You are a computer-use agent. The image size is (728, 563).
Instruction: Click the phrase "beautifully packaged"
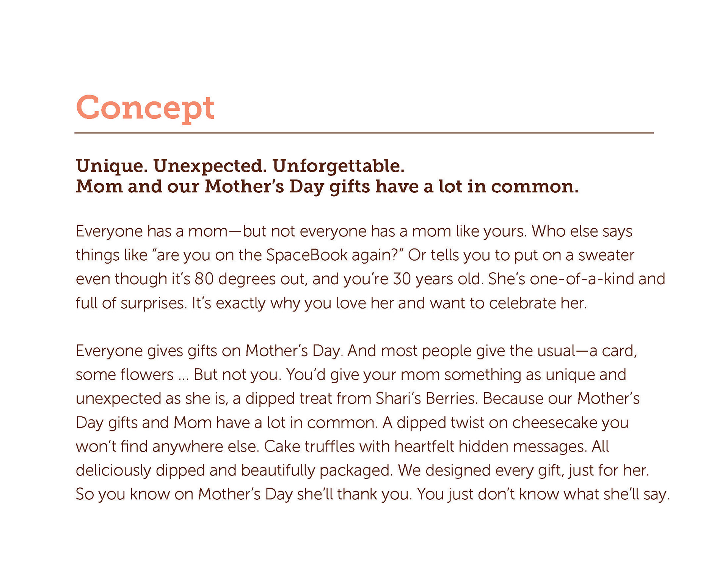coord(316,470)
